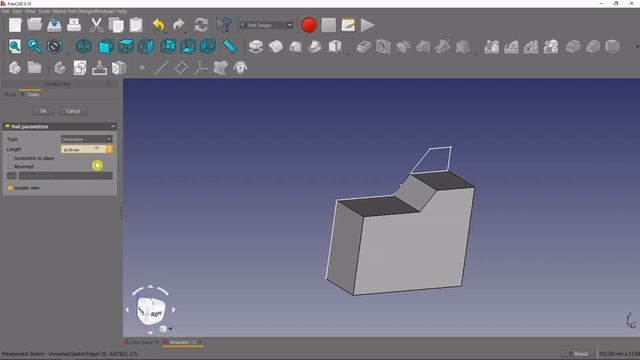
Task: Click the Fit selection zoom icon
Action: pyautogui.click(x=34, y=47)
